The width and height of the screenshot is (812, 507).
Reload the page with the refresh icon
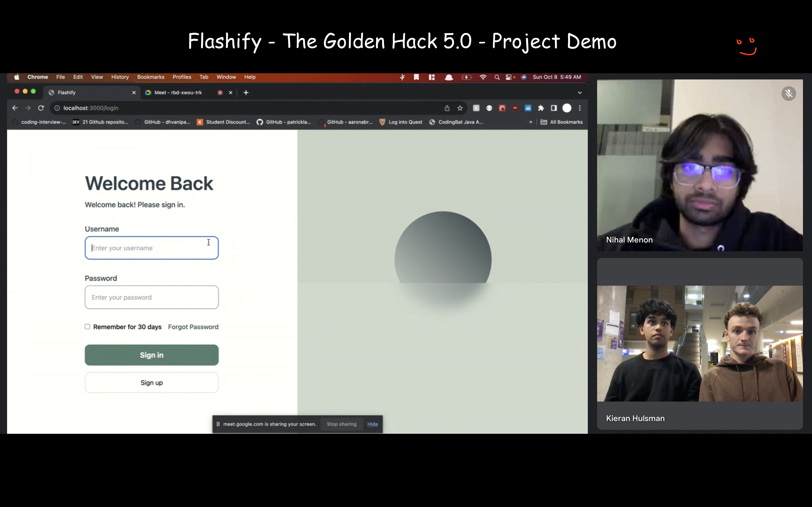[x=41, y=108]
